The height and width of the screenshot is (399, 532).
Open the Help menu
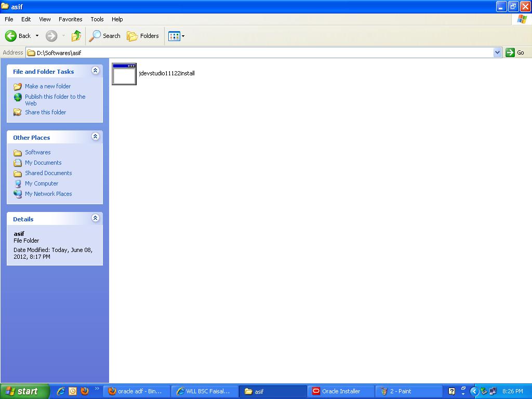click(117, 19)
